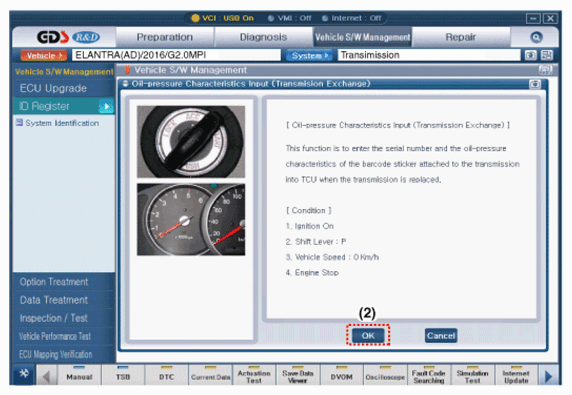Click the Vehicle selection button
This screenshot has height=395, width=572.
(44, 55)
